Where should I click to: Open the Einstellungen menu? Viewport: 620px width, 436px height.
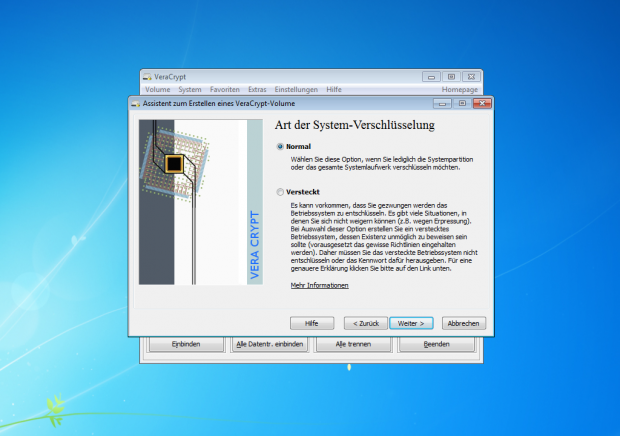[296, 89]
